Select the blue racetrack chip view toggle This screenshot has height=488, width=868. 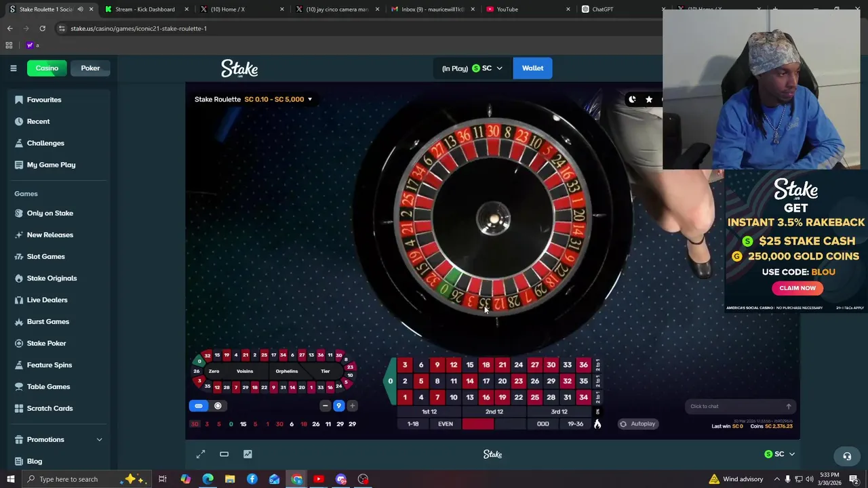[x=199, y=406]
